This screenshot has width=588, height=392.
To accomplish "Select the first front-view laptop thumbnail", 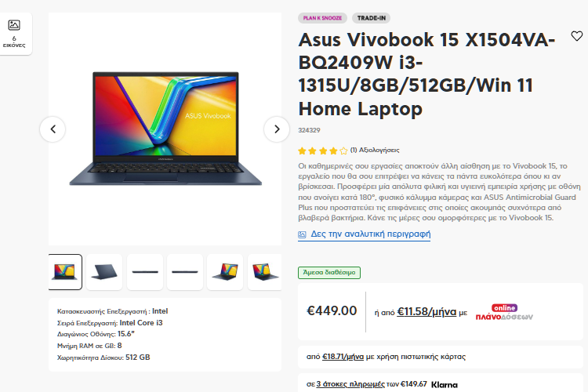I will [x=65, y=272].
